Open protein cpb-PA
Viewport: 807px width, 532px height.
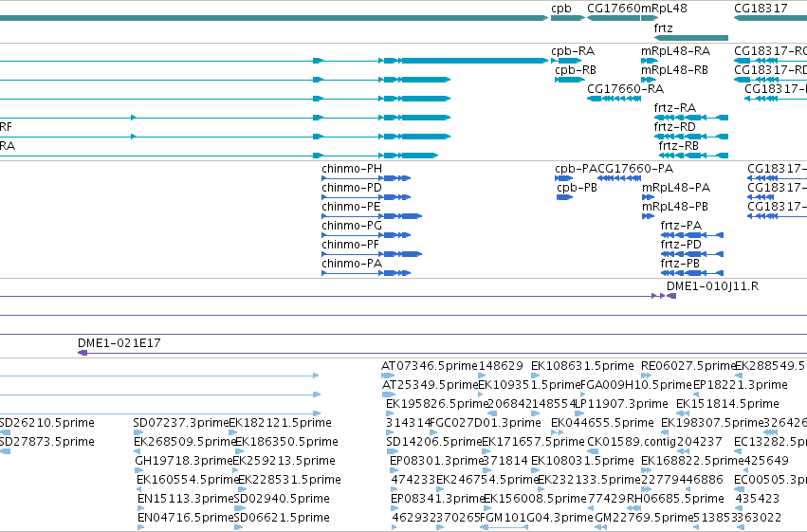563,178
